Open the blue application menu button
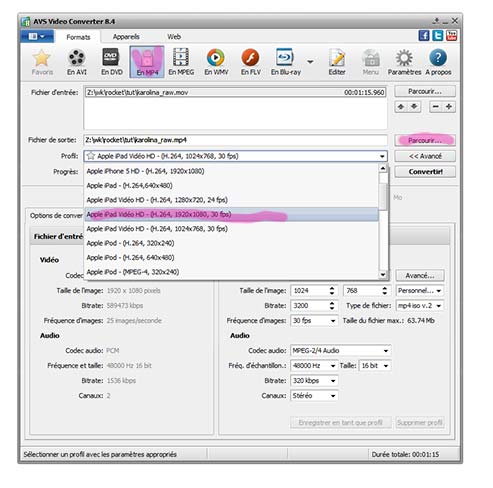Viewport: 493px width, 488px height. point(37,36)
